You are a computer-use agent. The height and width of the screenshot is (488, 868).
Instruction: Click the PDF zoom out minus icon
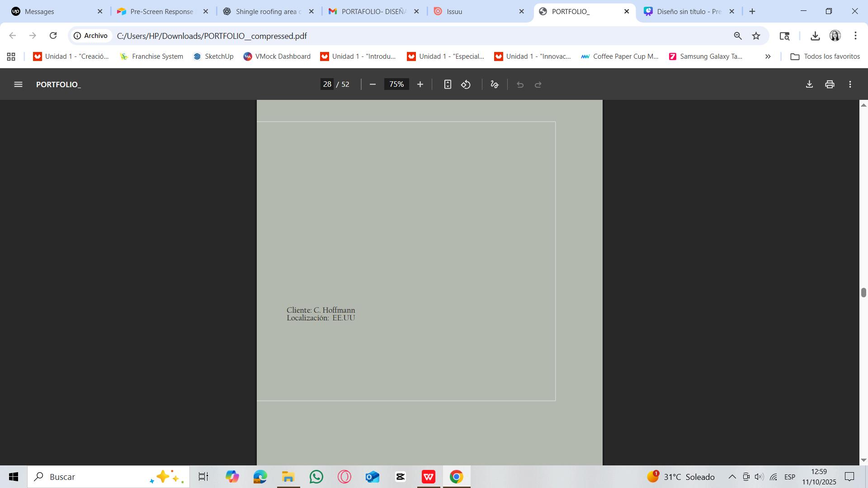373,84
